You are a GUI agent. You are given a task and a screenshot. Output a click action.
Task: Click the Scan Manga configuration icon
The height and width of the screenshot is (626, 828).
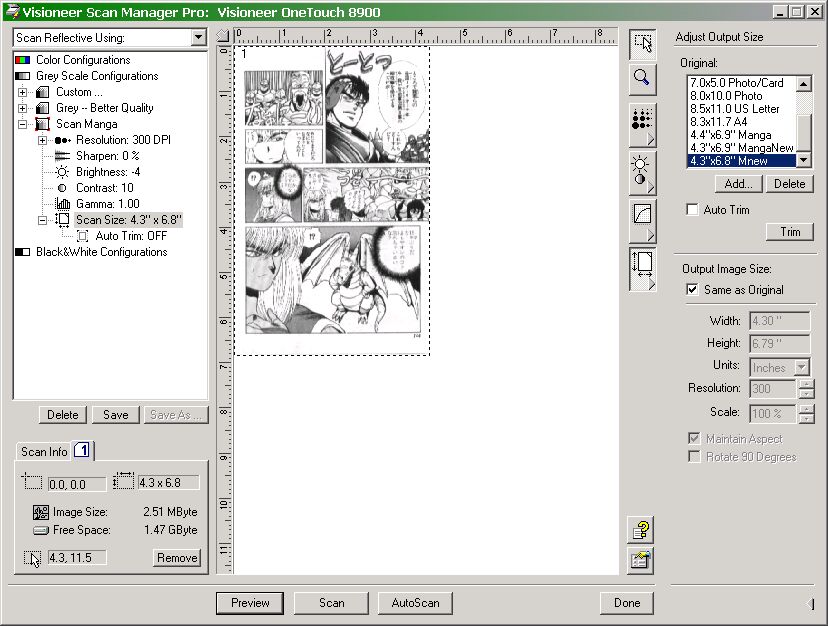(42, 124)
